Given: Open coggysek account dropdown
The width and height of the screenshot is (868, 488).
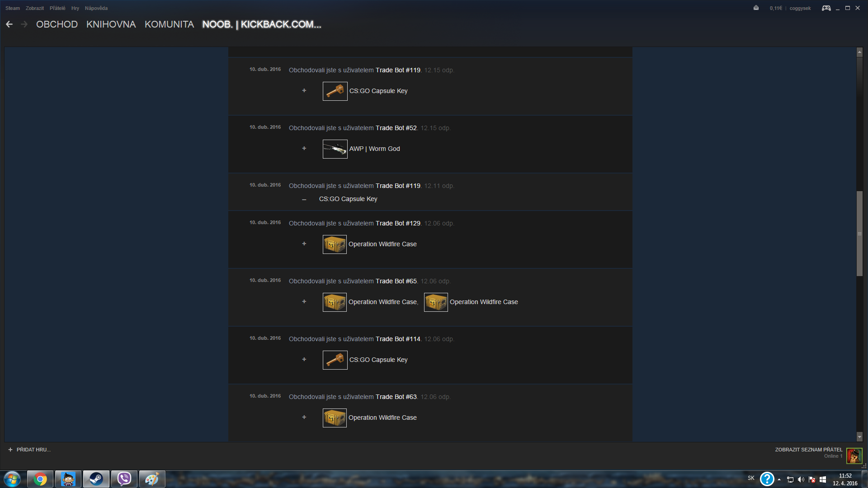Looking at the screenshot, I should (x=800, y=8).
